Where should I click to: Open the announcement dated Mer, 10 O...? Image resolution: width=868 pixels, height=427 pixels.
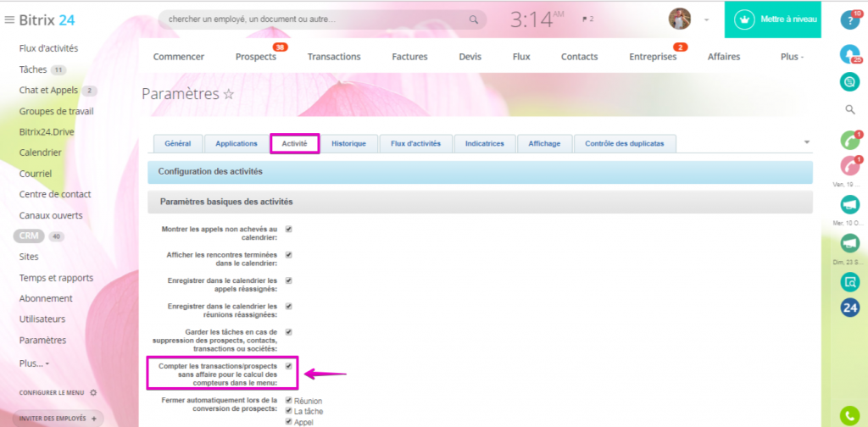point(849,205)
